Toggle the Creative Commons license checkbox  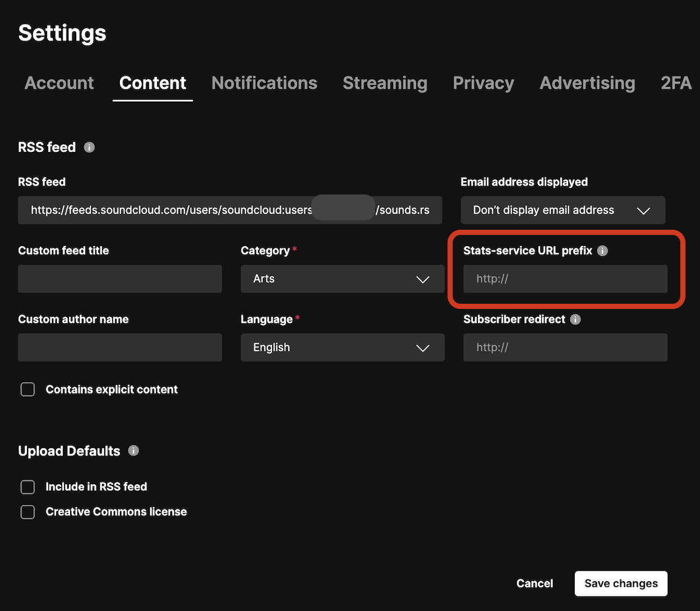pyautogui.click(x=27, y=512)
